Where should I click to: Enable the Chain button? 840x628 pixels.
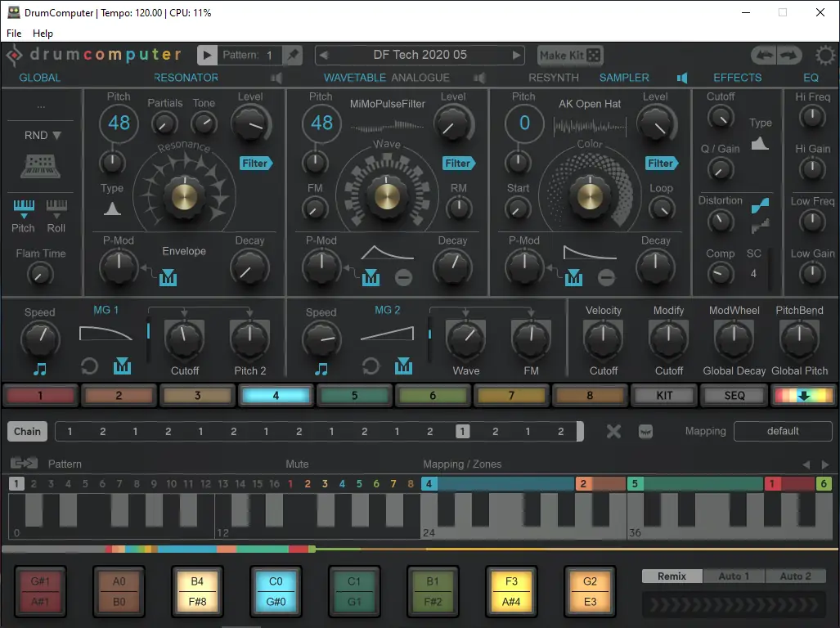(x=27, y=431)
